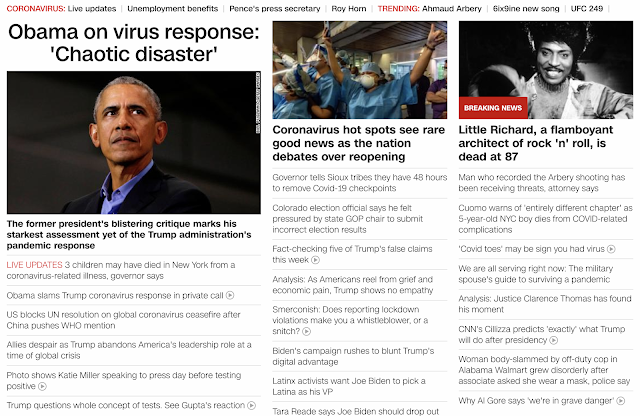Click video icon after Al Gore 'grave danger'

620,400
